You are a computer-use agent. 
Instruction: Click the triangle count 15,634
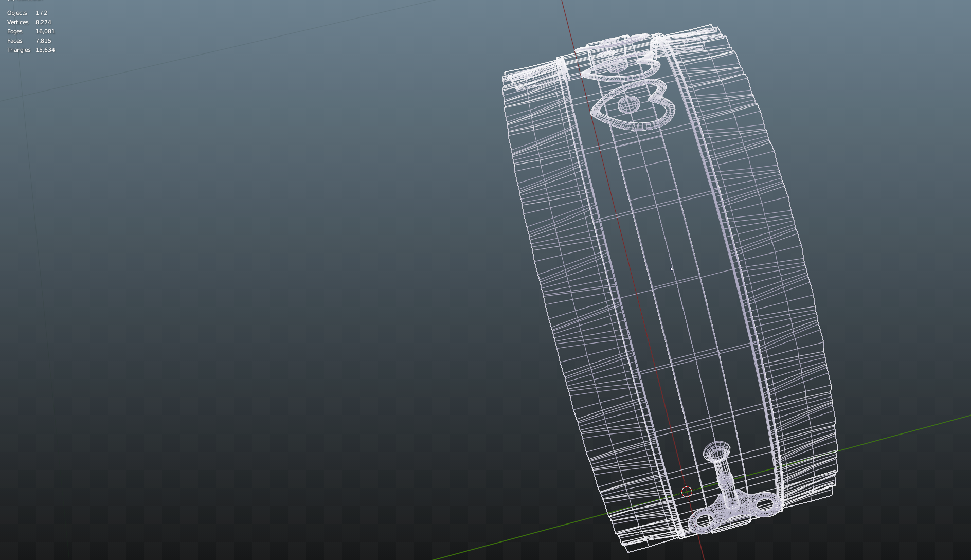pyautogui.click(x=45, y=50)
